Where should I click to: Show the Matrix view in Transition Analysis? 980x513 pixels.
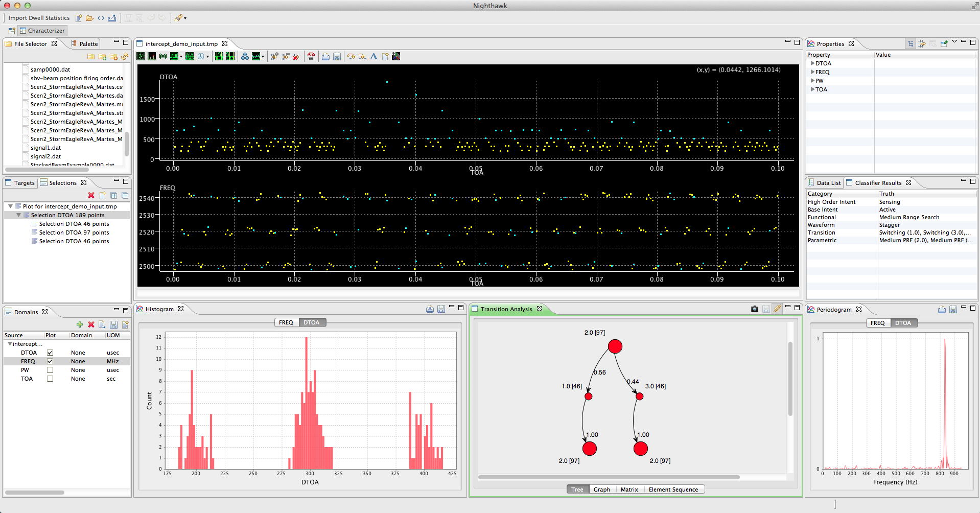point(629,489)
